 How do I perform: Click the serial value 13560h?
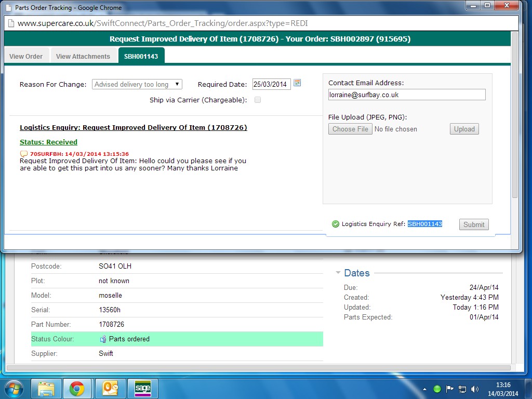110,310
